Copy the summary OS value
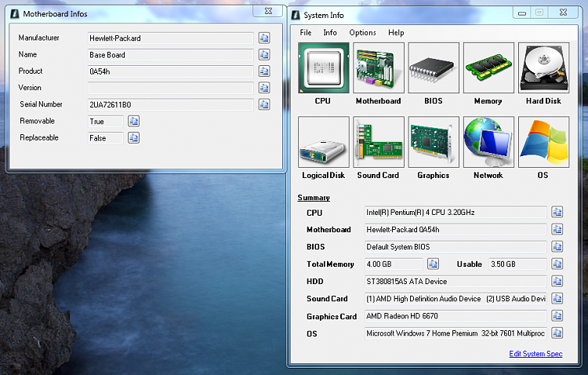This screenshot has height=375, width=588. 557,333
